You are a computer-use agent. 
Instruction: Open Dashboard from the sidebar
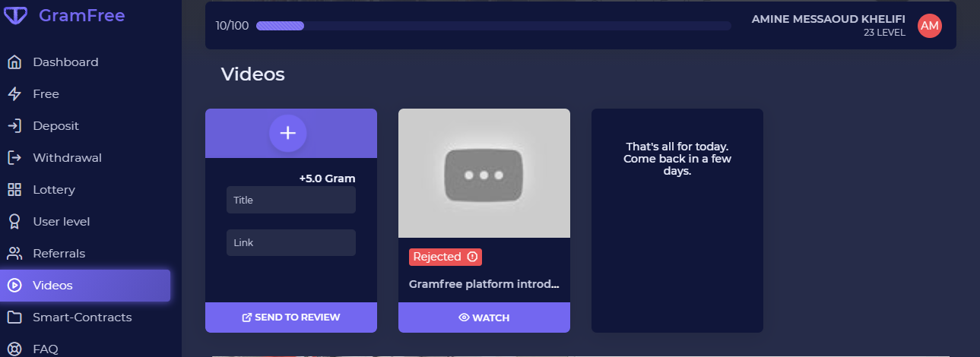65,62
